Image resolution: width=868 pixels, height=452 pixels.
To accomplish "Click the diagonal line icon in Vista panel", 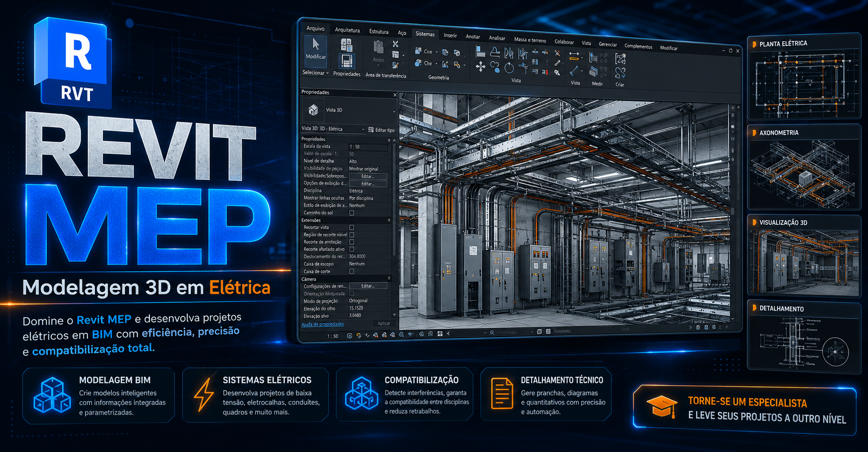I will tap(574, 70).
